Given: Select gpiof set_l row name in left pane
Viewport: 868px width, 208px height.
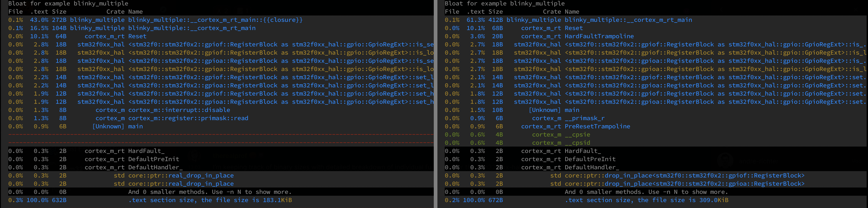Looking at the screenshot, I should [281, 77].
